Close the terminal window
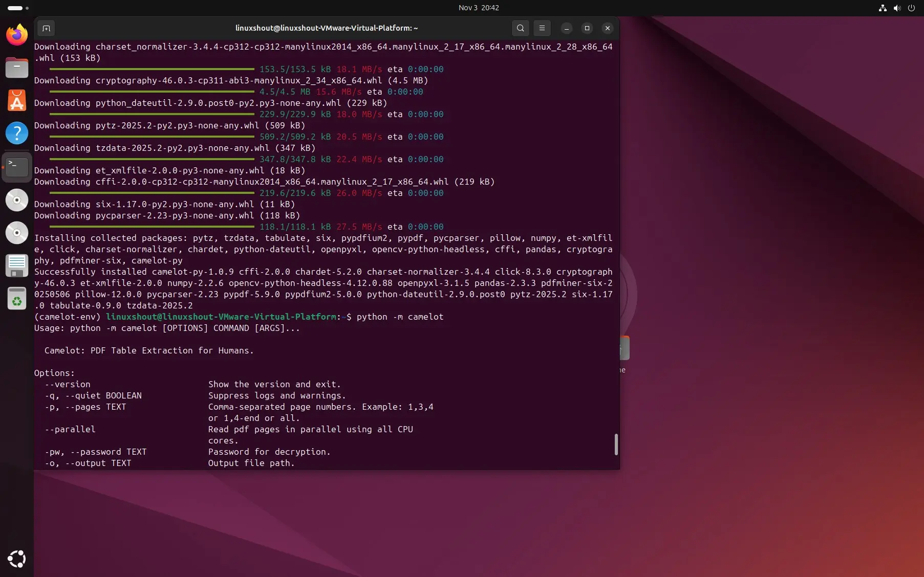924x577 pixels. pos(608,28)
